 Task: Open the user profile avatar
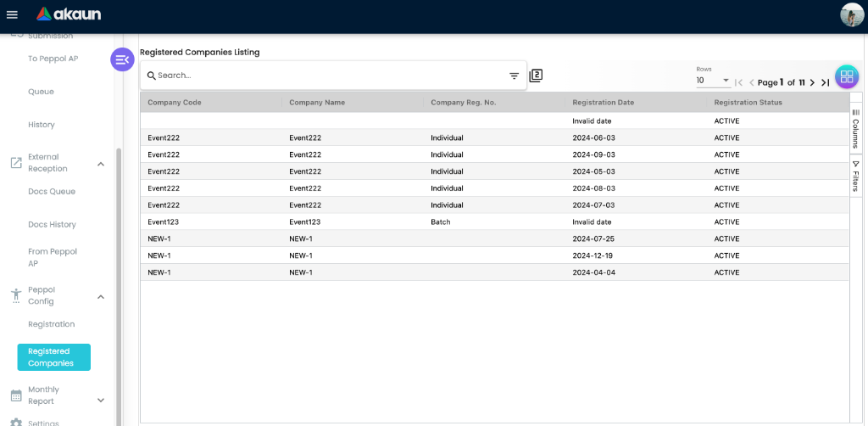pos(852,15)
